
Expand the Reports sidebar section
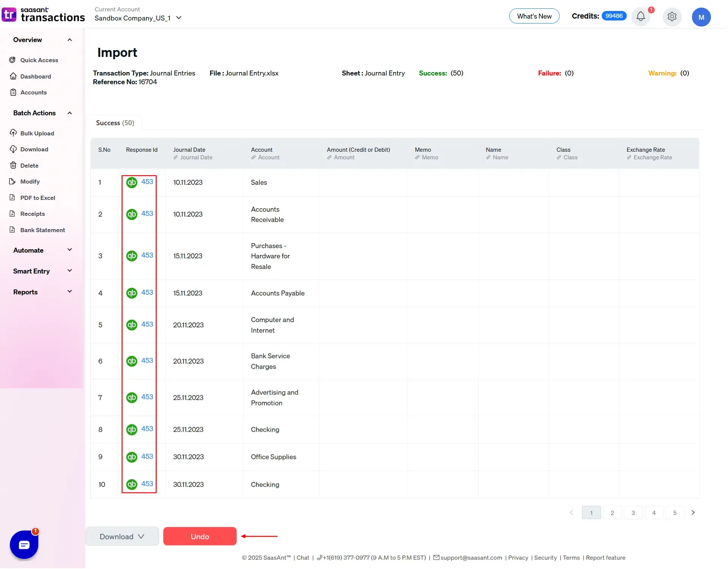pos(42,292)
